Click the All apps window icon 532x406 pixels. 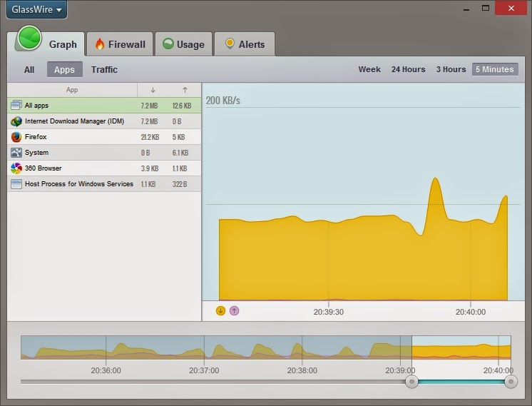tap(16, 105)
